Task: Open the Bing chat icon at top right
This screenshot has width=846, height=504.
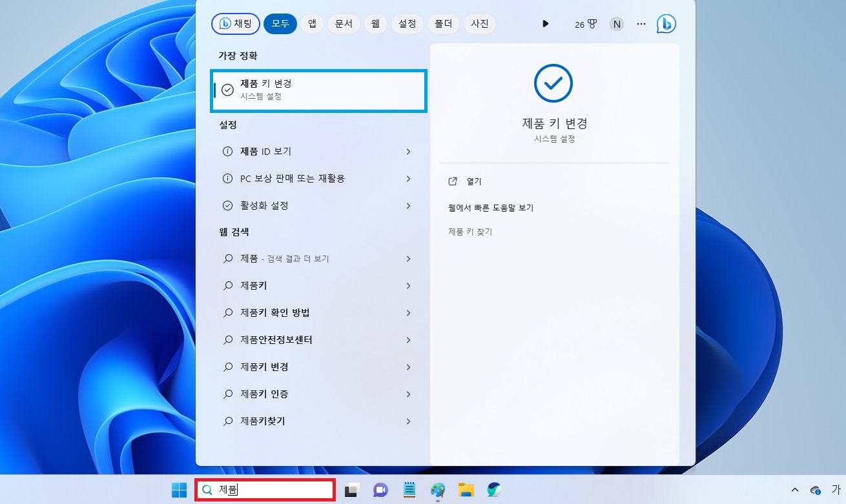Action: point(666,24)
